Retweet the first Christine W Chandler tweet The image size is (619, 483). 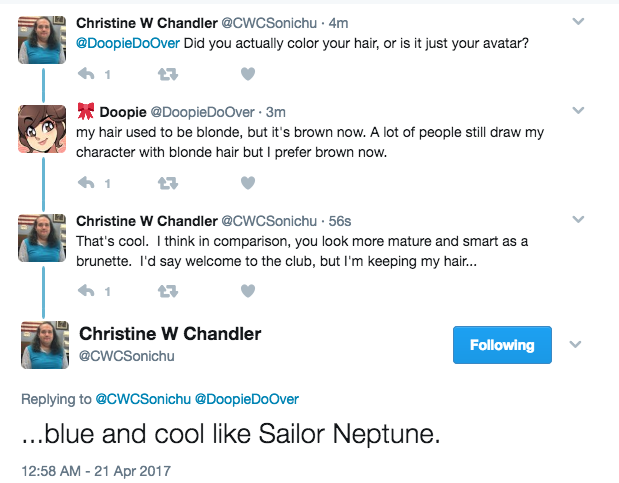(168, 74)
